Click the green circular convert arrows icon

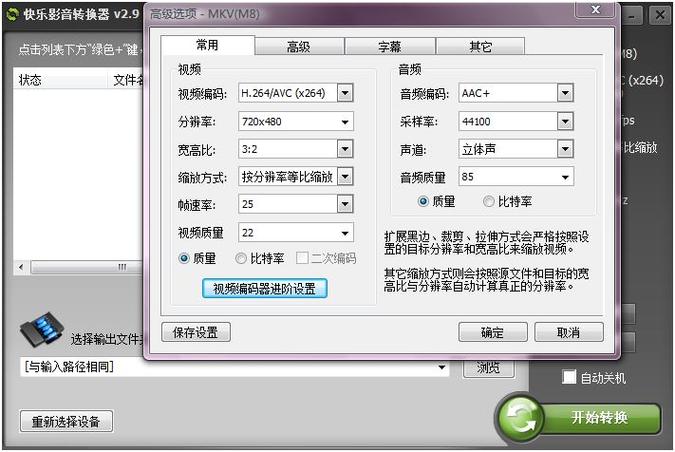[x=521, y=418]
